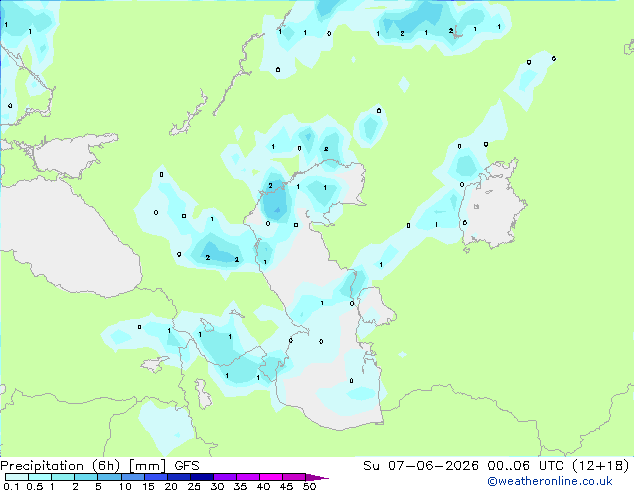634x490 pixels.
Task: Click the 1–2 mm legend color swatch
Action: [x=63, y=477]
